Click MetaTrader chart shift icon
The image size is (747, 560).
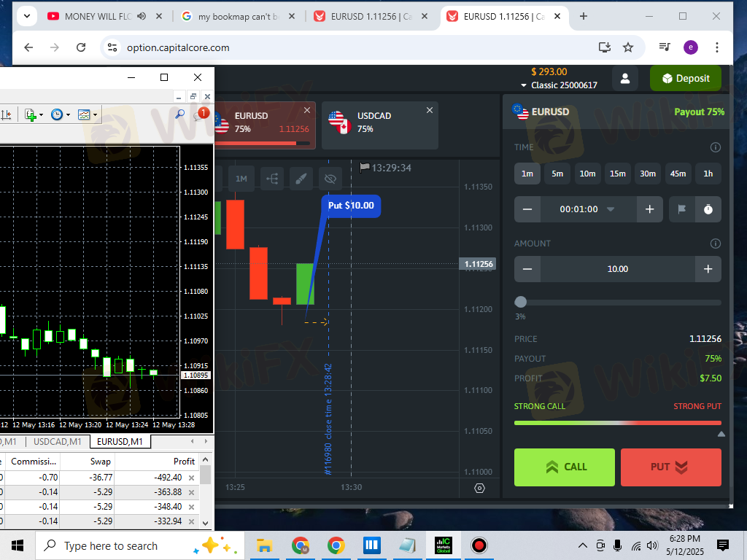coord(6,114)
